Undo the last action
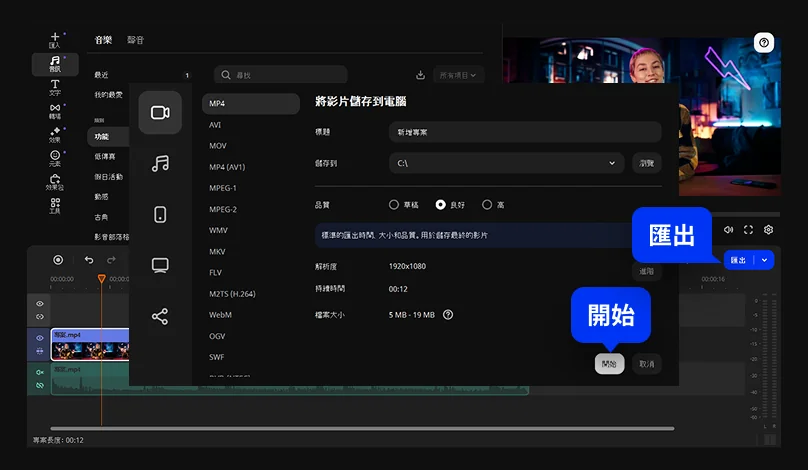The image size is (808, 470). click(89, 260)
